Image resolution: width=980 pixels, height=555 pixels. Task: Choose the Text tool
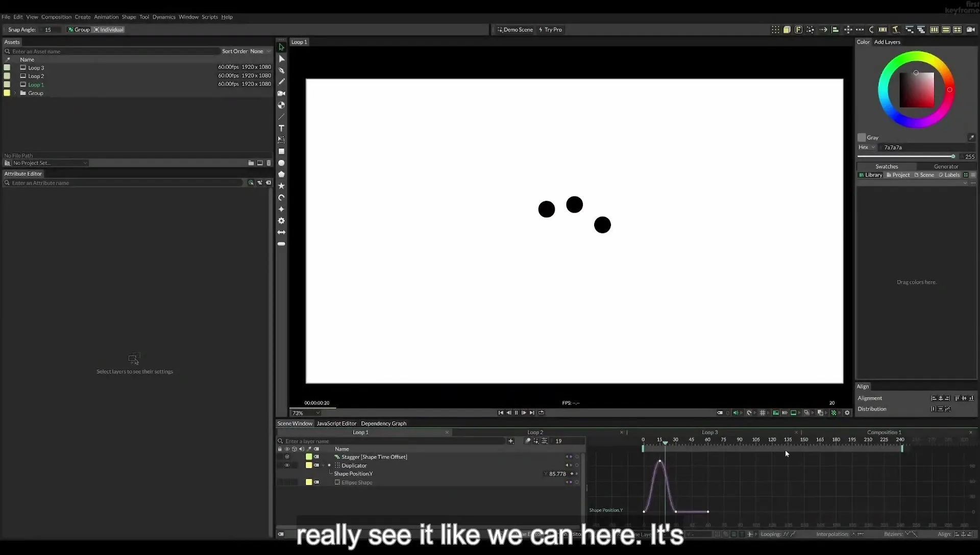(281, 128)
